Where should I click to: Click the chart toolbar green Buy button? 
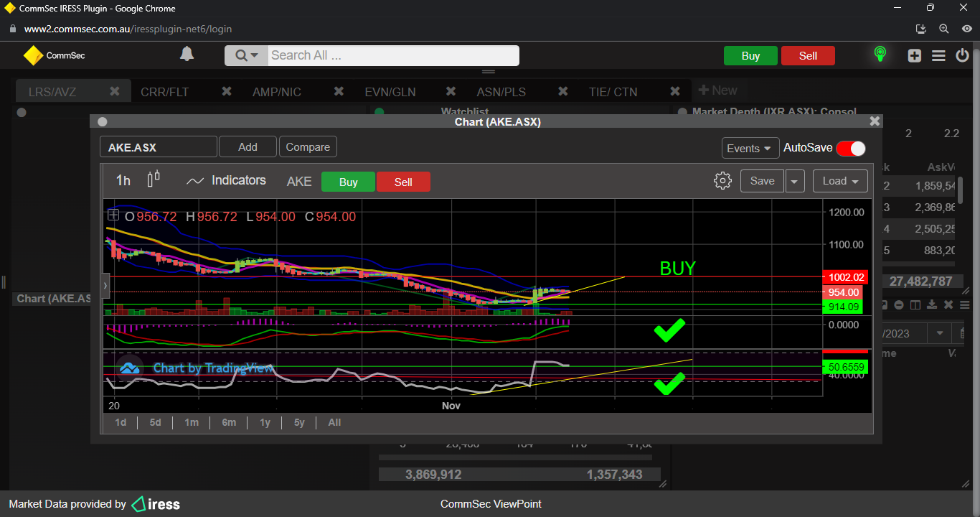(x=348, y=182)
